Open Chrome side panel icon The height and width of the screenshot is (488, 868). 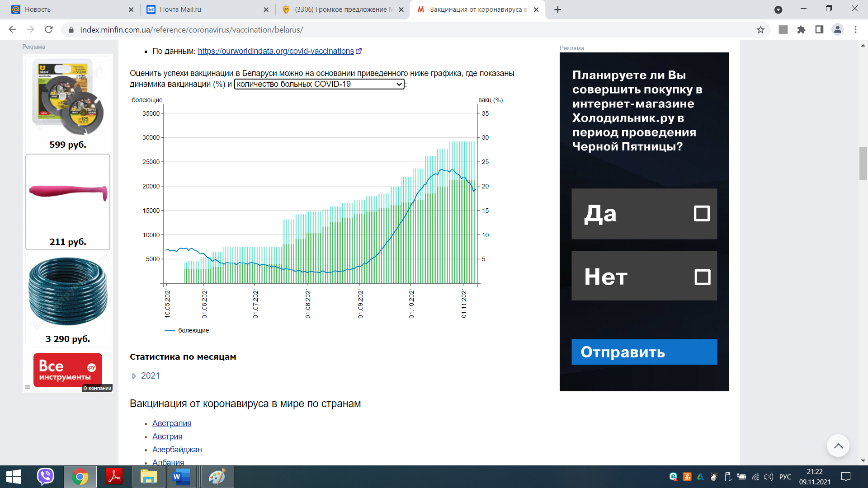click(819, 30)
